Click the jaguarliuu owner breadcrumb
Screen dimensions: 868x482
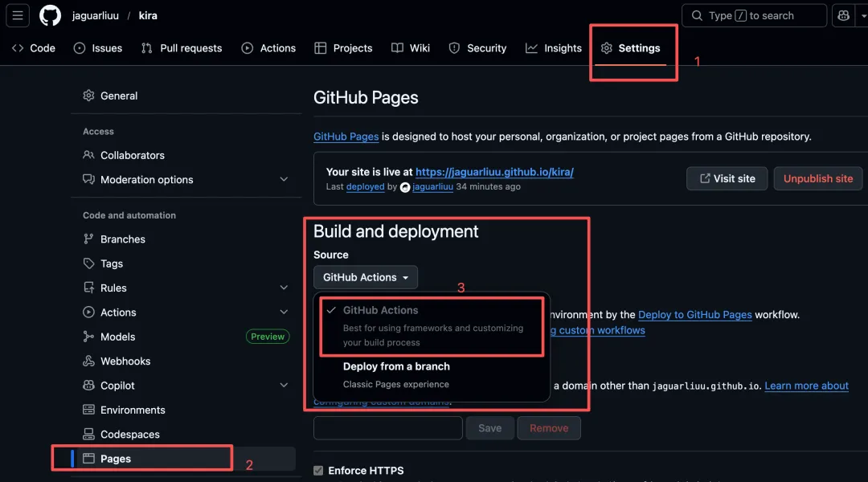coord(95,15)
